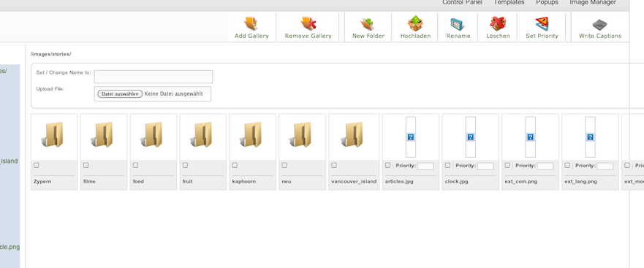Screen dimensions: 644x268
Task: Click the Datei auswählen file button
Action: [x=120, y=94]
